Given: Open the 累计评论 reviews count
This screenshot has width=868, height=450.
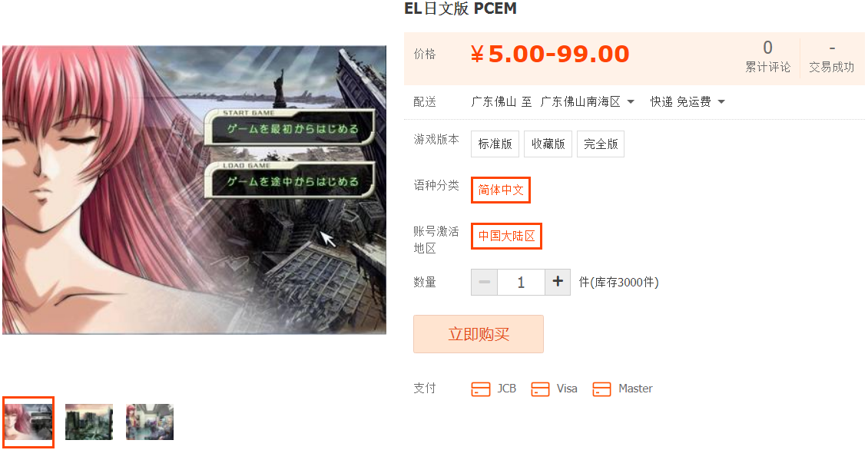Looking at the screenshot, I should pyautogui.click(x=768, y=57).
